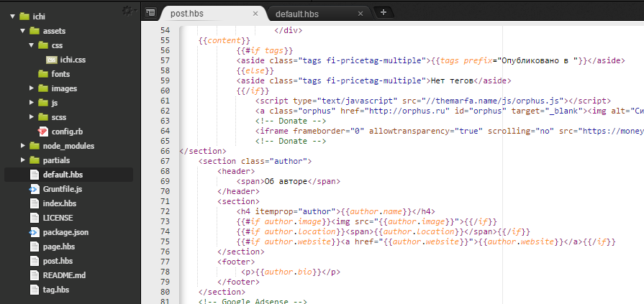Screen dimensions: 644x304
Task: Click the config.rb ruby file icon
Action: coord(42,132)
